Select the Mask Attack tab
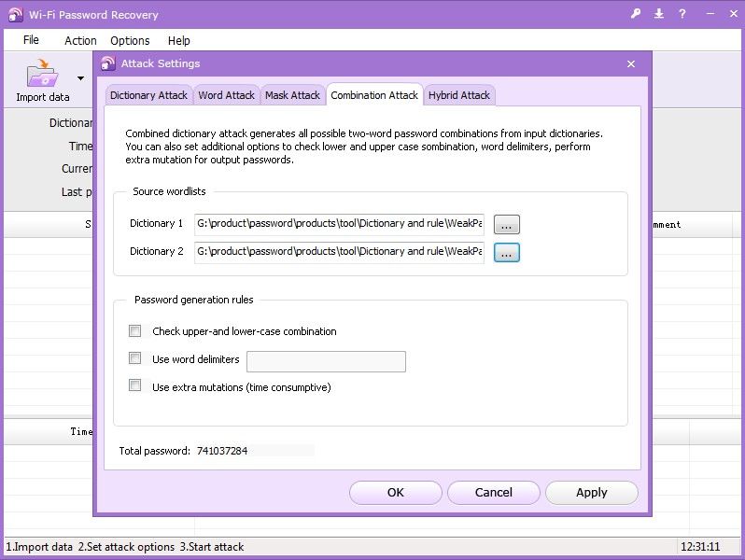 point(292,95)
